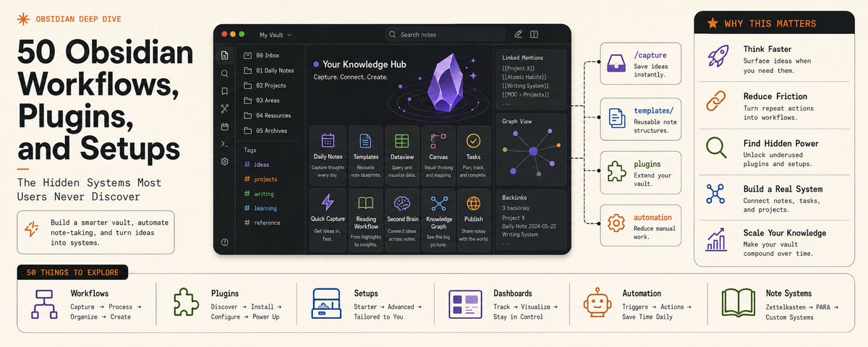
Task: Click the central node in Graph View panel
Action: click(532, 152)
